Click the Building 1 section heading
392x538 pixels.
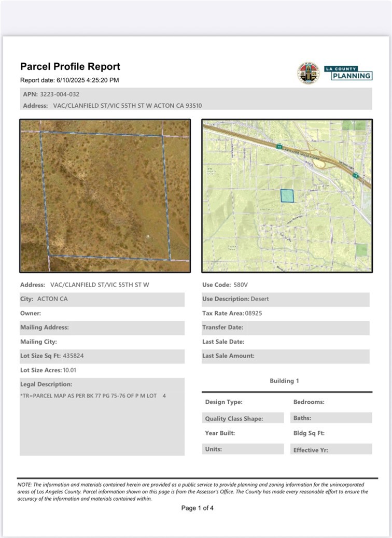click(284, 381)
